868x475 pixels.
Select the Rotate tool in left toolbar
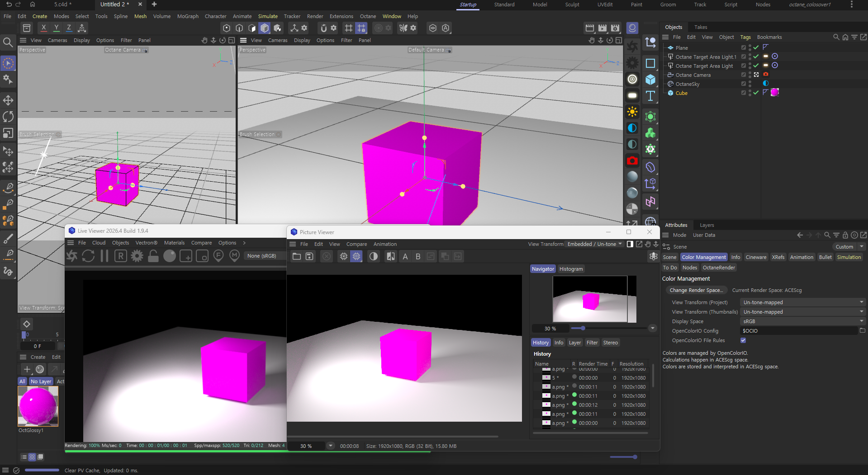click(x=8, y=117)
